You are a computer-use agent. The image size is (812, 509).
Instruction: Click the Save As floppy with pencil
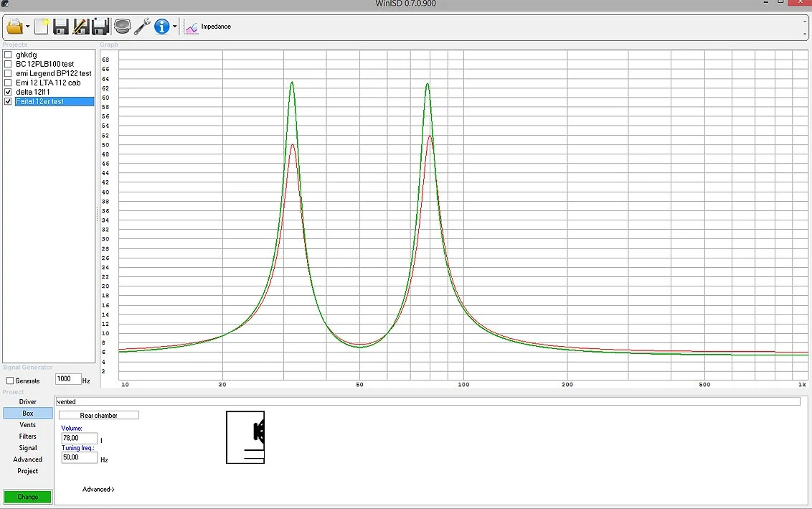pyautogui.click(x=80, y=27)
